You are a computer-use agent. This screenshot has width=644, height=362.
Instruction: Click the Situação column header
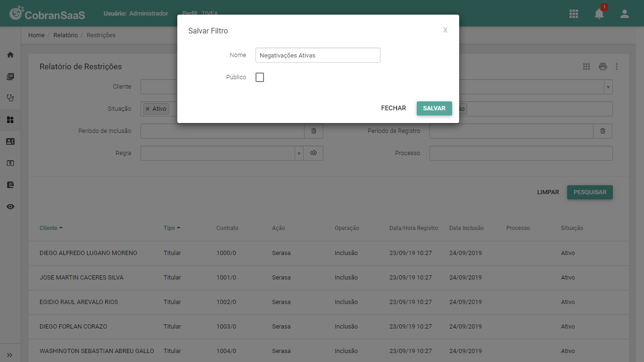pos(572,228)
